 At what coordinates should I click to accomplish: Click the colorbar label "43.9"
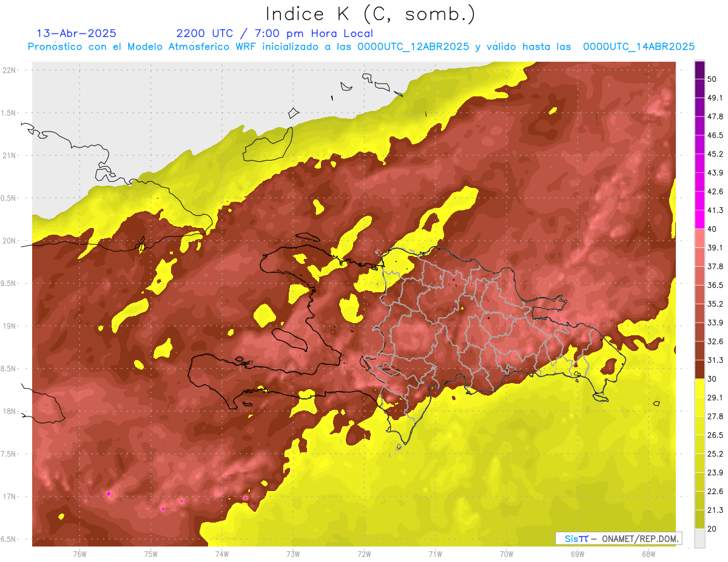[x=715, y=173]
